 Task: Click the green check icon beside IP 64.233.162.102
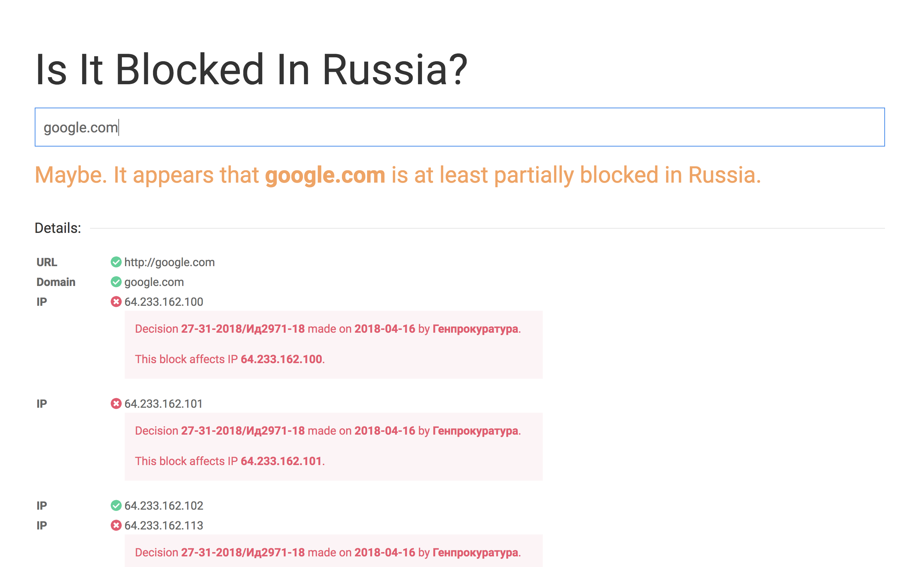point(116,505)
